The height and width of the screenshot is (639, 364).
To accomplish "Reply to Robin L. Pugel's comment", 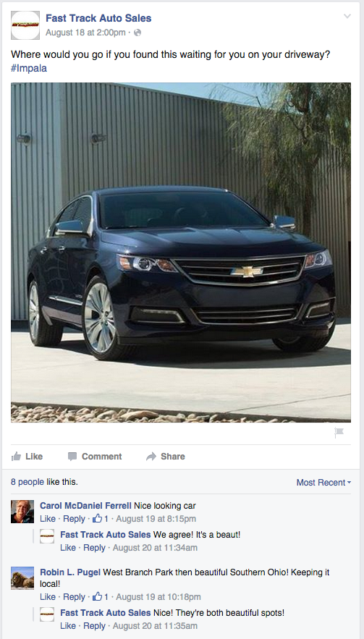I will [x=75, y=597].
